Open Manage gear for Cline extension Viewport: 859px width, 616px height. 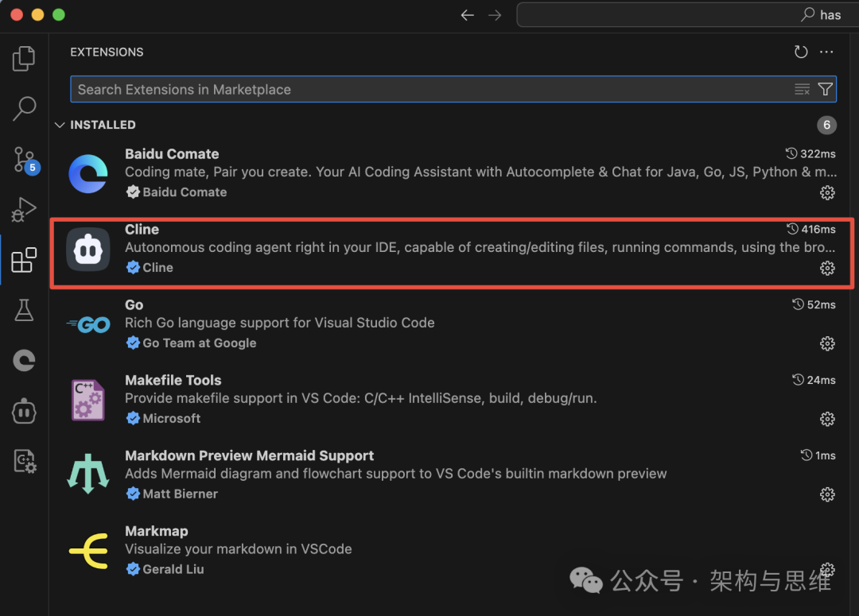coord(827,268)
